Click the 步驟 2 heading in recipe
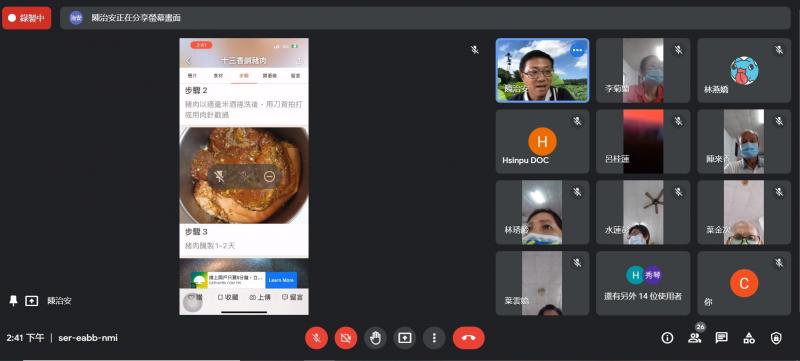 click(x=196, y=90)
